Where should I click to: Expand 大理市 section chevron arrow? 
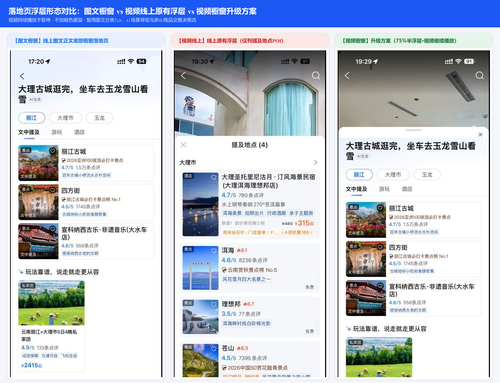[x=315, y=162]
